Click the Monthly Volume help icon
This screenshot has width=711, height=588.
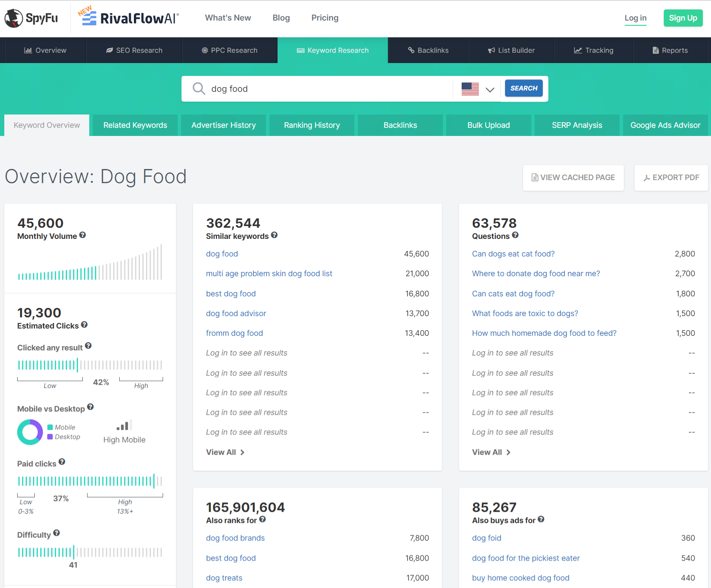coord(82,235)
